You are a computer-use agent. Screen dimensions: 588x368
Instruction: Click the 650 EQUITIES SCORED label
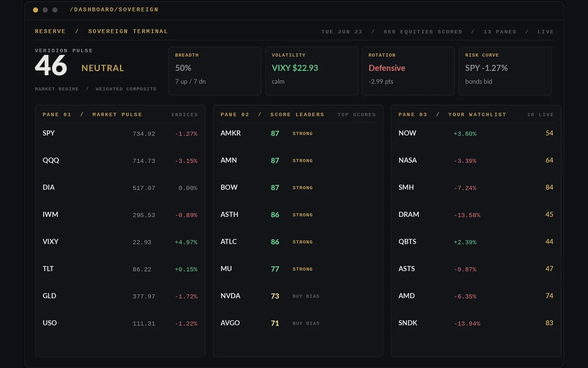point(423,32)
